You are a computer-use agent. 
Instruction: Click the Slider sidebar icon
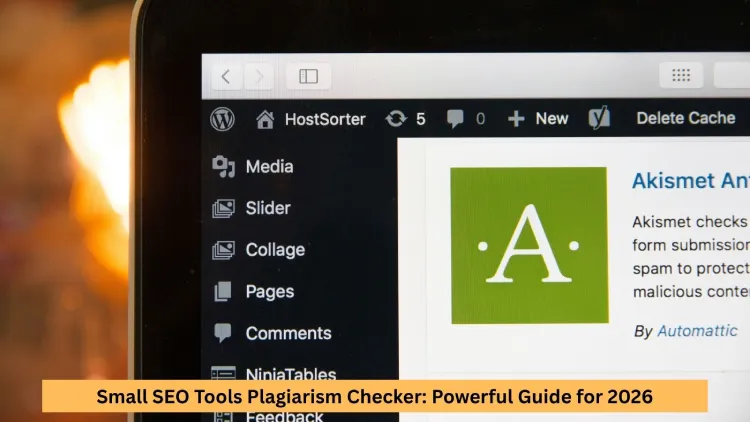tap(223, 208)
